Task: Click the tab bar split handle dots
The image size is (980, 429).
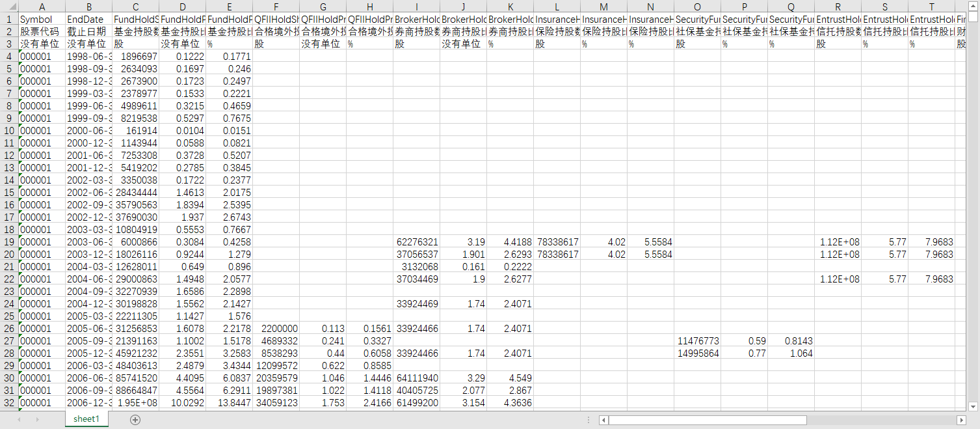Action: coord(589,420)
